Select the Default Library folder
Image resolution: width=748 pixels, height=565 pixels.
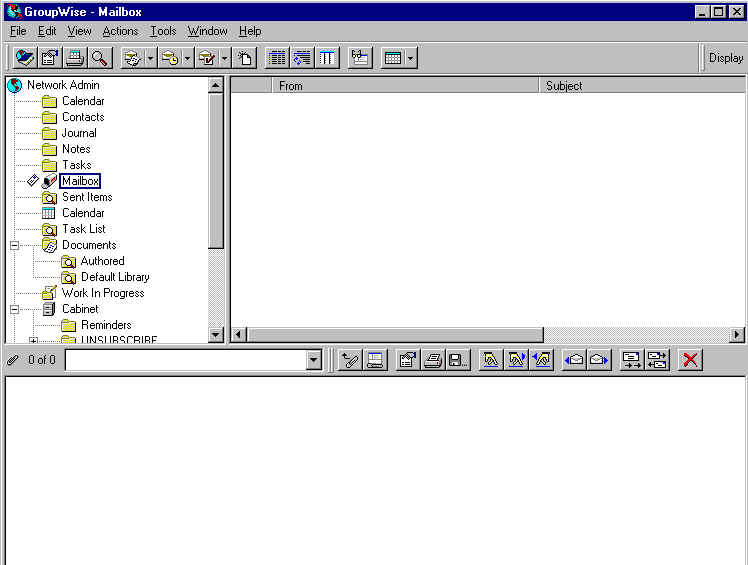[x=115, y=277]
